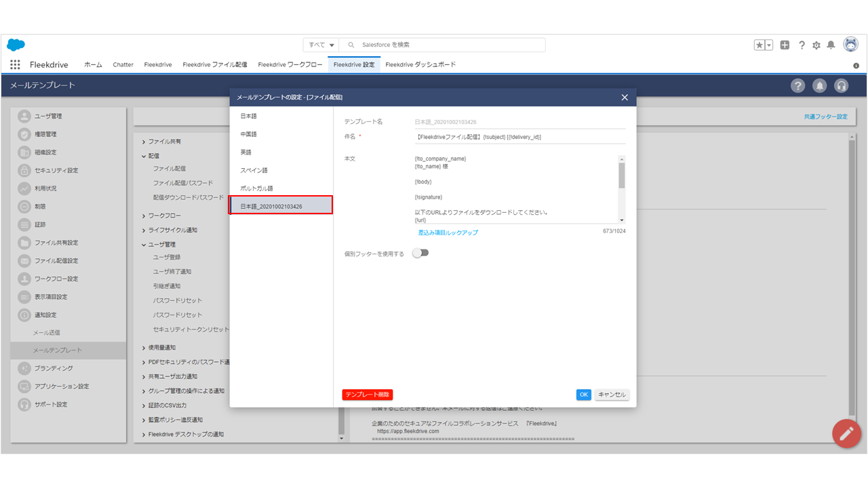Select メール送信 sidebar sub-item

(x=47, y=333)
